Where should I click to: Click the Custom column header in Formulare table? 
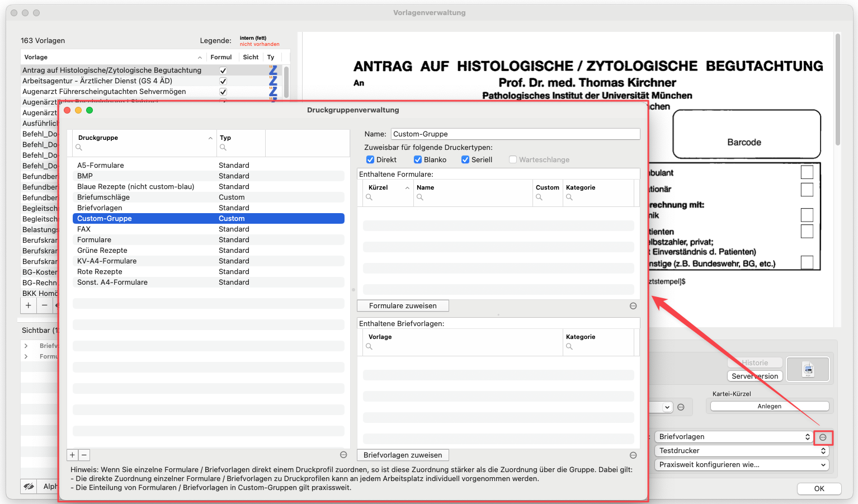pos(547,188)
